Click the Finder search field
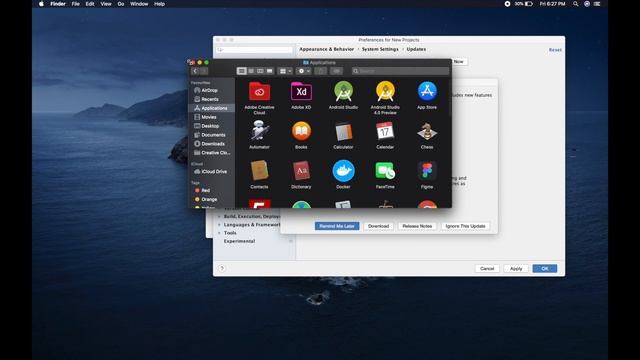640x360 pixels. tap(400, 71)
